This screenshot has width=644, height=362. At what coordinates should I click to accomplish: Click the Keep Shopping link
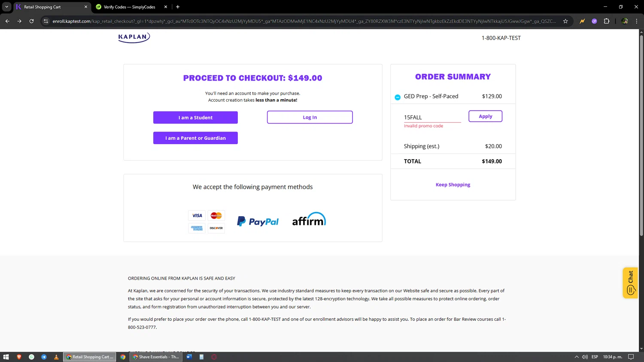pyautogui.click(x=453, y=185)
